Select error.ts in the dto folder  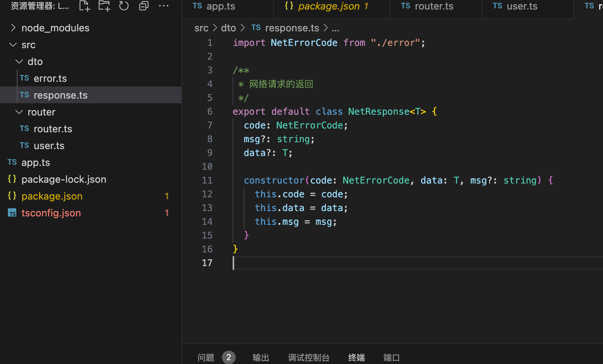click(50, 78)
